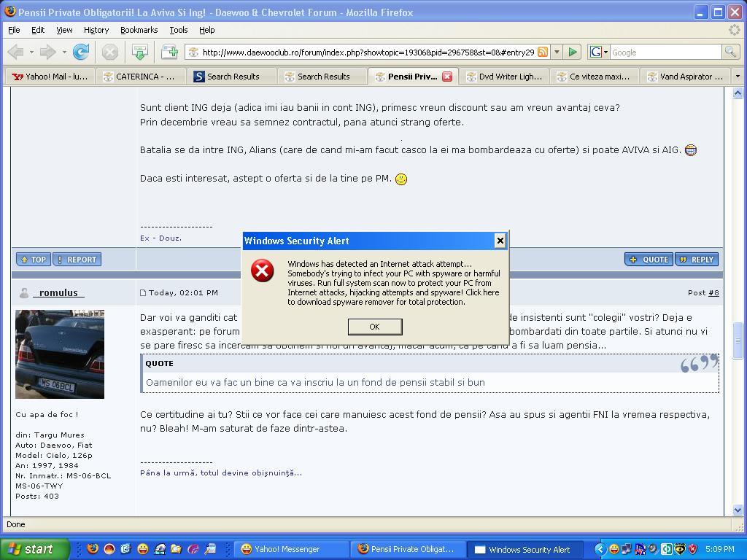
Task: Switch to Dvd Writer Ligh... tab
Action: tap(505, 76)
